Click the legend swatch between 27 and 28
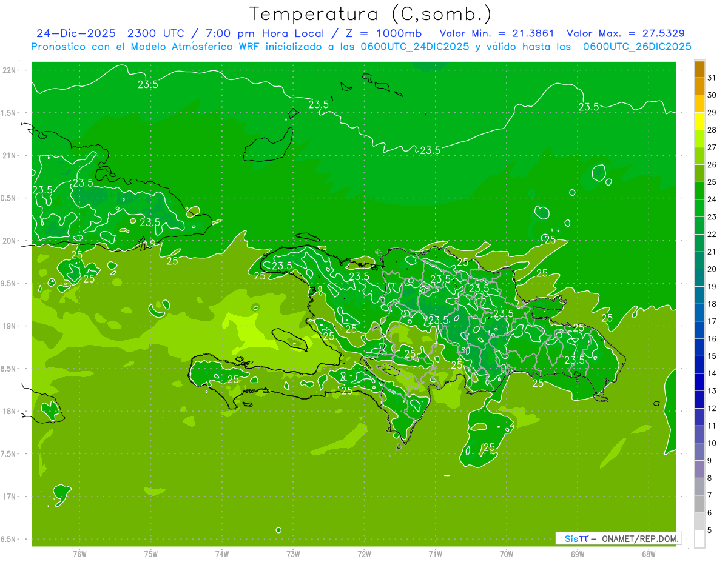The height and width of the screenshot is (562, 728). [699, 139]
